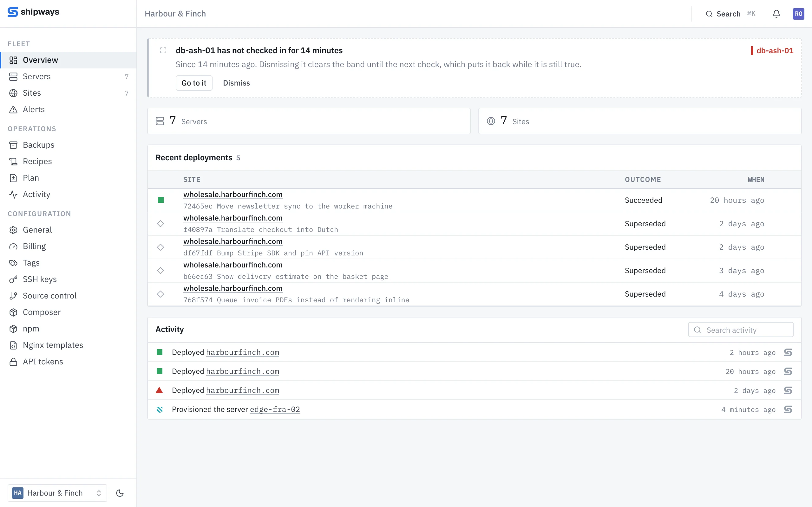Dismiss the db-ash-01 alert
Screen dimensions: 812x507
click(236, 83)
